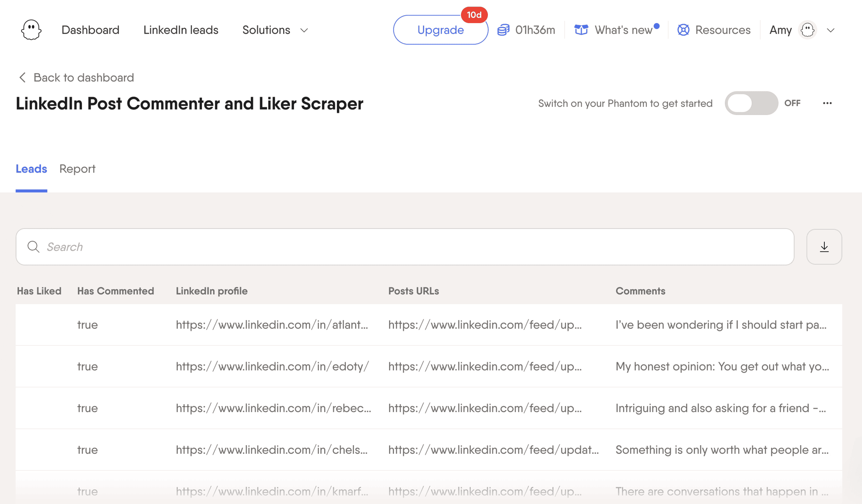Open the edoty LinkedIn profile link
Screen dimensions: 862x504
[x=272, y=366]
